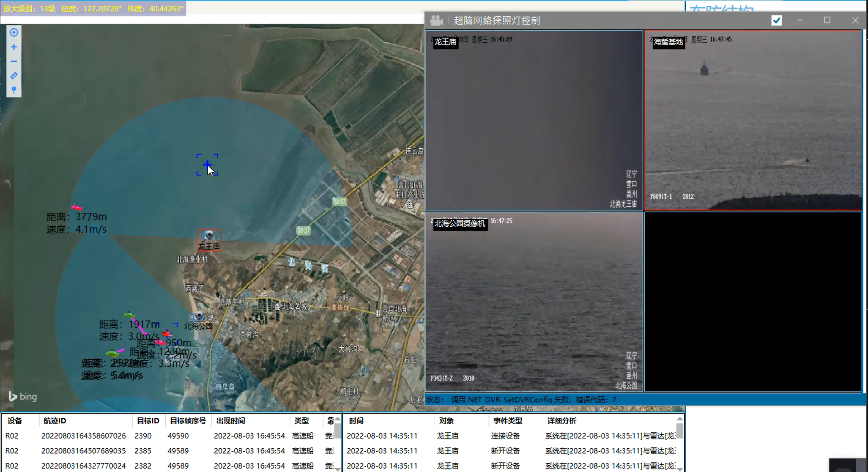Image resolution: width=868 pixels, height=472 pixels.
Task: Select the ruler distance measuring tool
Action: [x=14, y=76]
